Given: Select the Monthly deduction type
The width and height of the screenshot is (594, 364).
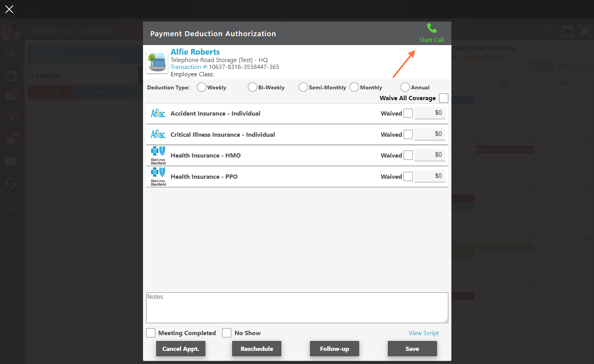Looking at the screenshot, I should point(354,87).
